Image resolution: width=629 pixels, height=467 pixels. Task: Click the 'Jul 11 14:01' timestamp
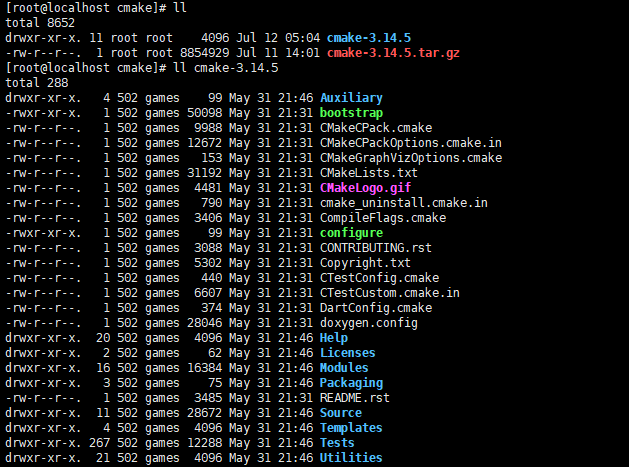tap(278, 53)
